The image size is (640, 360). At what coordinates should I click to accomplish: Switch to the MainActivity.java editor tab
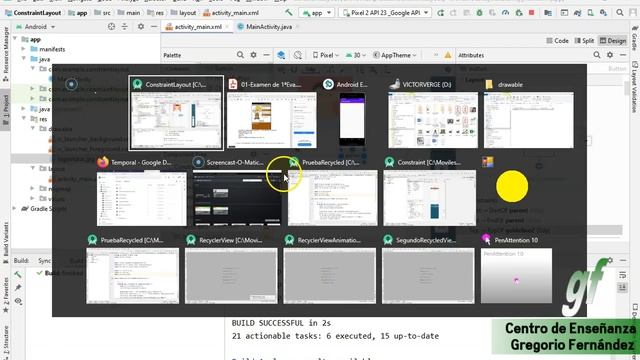(x=269, y=27)
